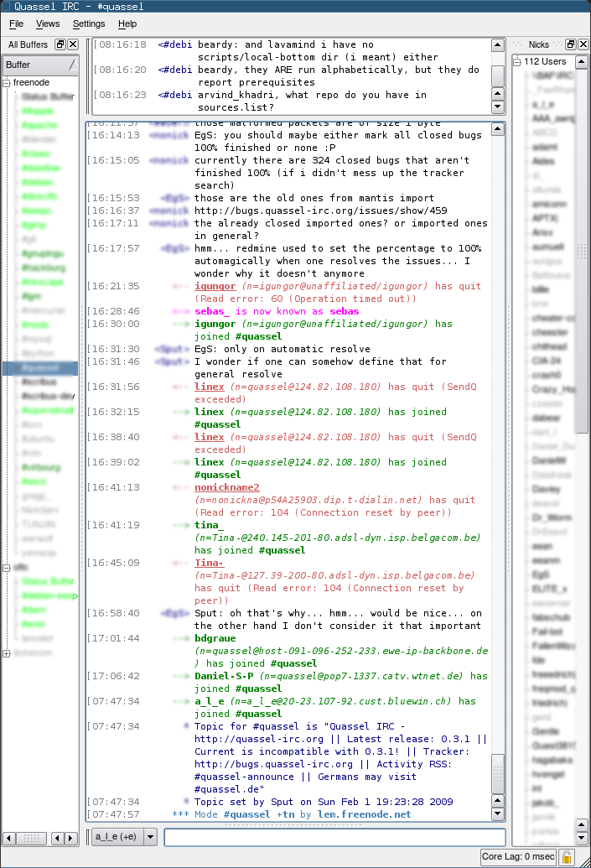Click the scroll-down arrow of the Nicks list

click(582, 838)
